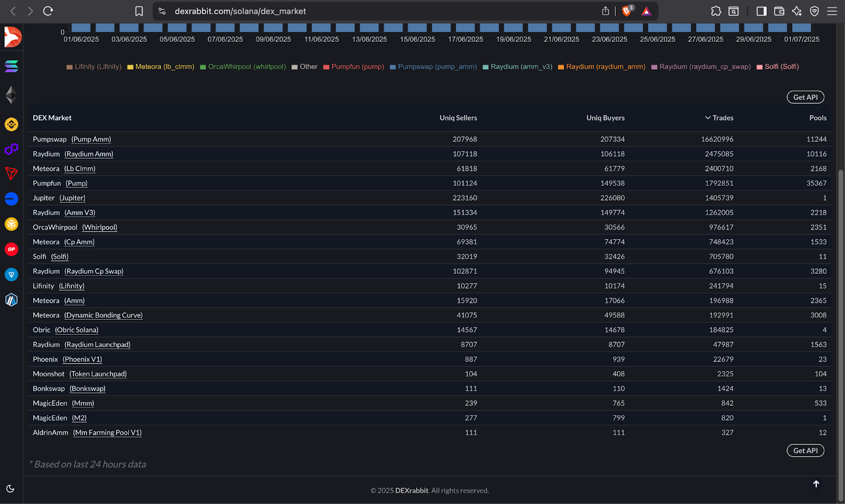Select the Solana network sidebar icon
Screen dimensions: 845x504
(x=11, y=66)
